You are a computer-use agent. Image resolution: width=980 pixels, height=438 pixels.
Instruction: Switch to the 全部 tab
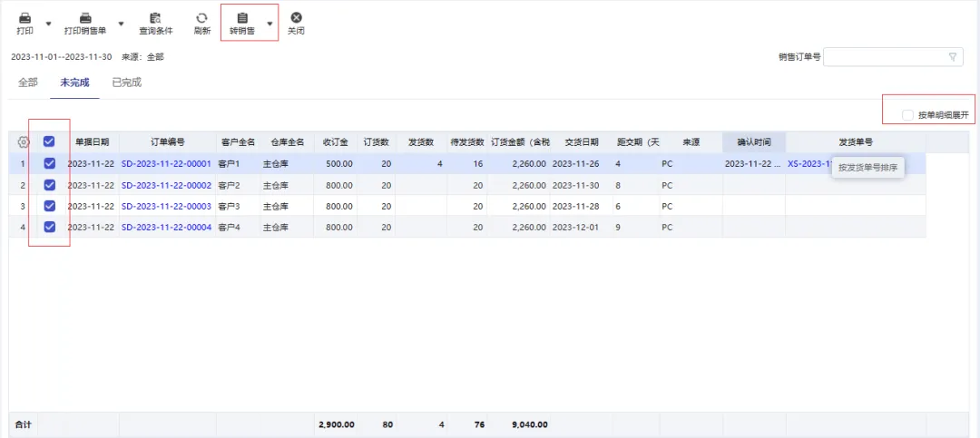(x=28, y=83)
